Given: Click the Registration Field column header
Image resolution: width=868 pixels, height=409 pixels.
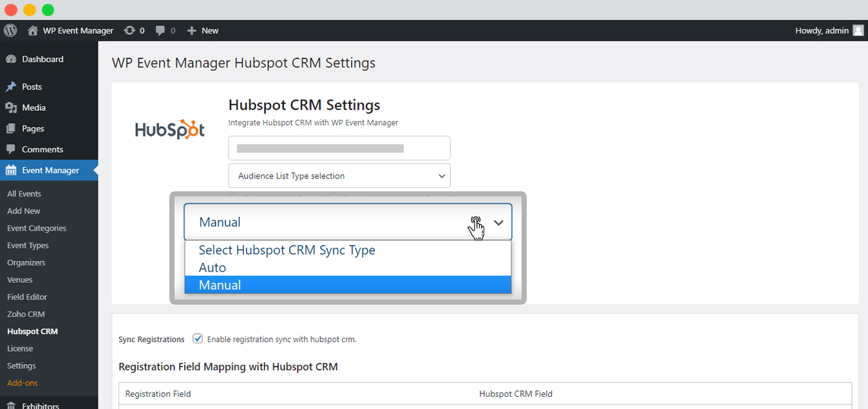Looking at the screenshot, I should click(158, 394).
